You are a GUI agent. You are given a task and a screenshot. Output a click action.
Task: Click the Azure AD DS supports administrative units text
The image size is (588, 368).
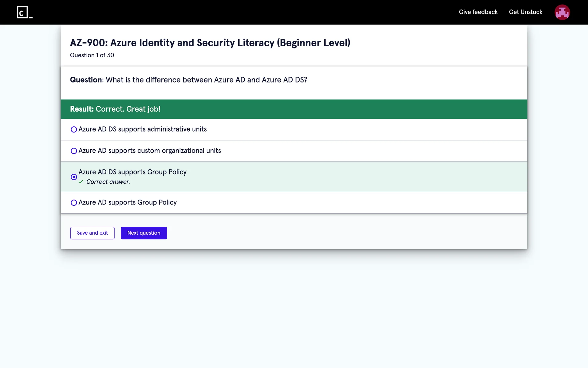(x=142, y=129)
